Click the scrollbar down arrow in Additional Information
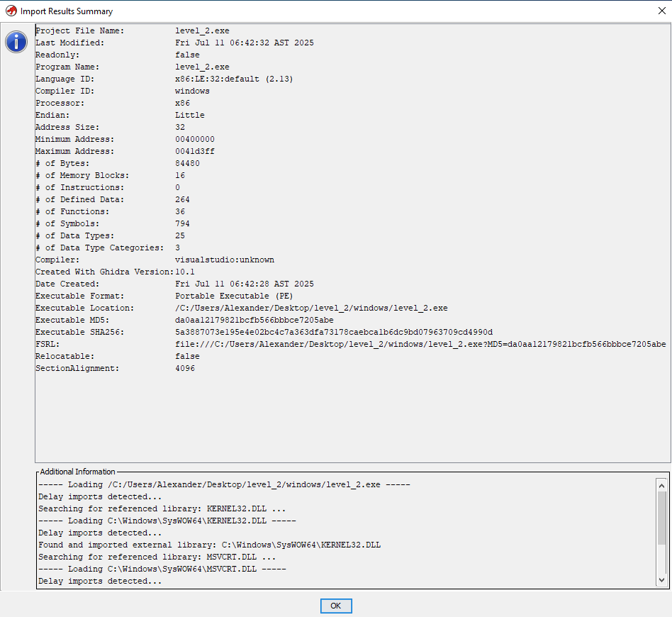672x617 pixels. (661, 579)
